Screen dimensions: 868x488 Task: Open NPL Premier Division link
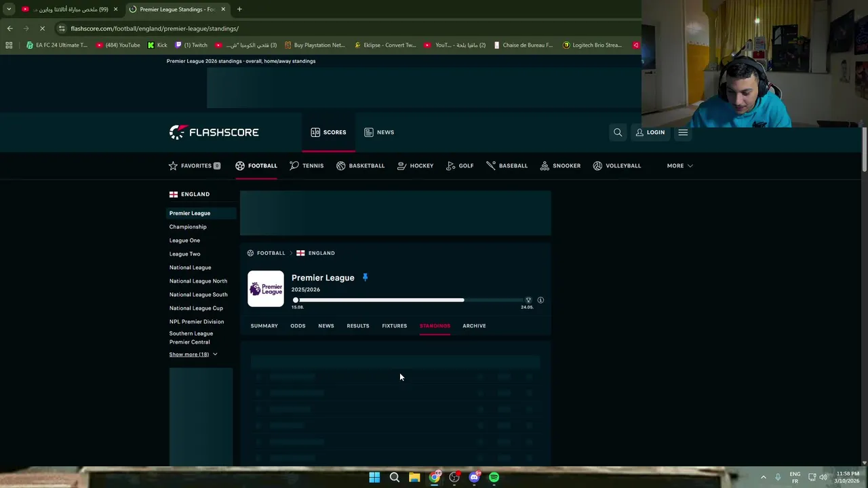point(197,322)
